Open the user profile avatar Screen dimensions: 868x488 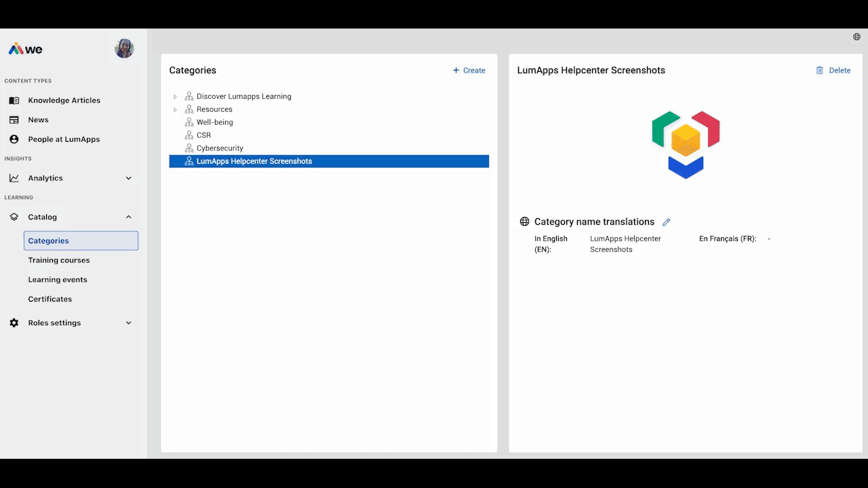[124, 48]
